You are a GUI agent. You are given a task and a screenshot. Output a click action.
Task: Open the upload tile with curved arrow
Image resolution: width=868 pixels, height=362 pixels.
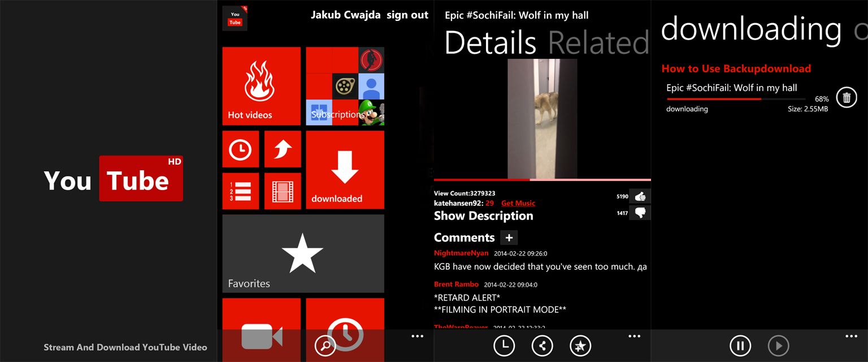coord(283,149)
